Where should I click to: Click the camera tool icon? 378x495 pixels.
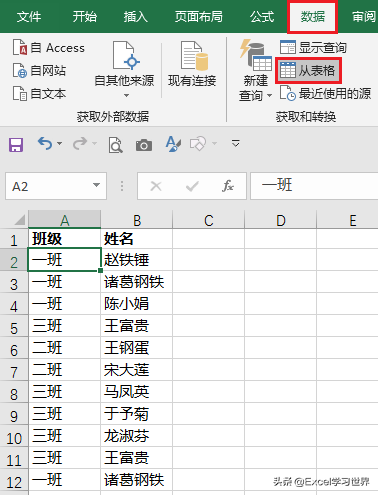click(x=144, y=145)
